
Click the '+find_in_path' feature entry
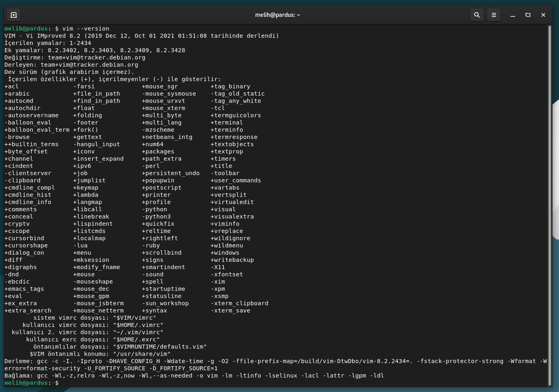pyautogui.click(x=96, y=101)
